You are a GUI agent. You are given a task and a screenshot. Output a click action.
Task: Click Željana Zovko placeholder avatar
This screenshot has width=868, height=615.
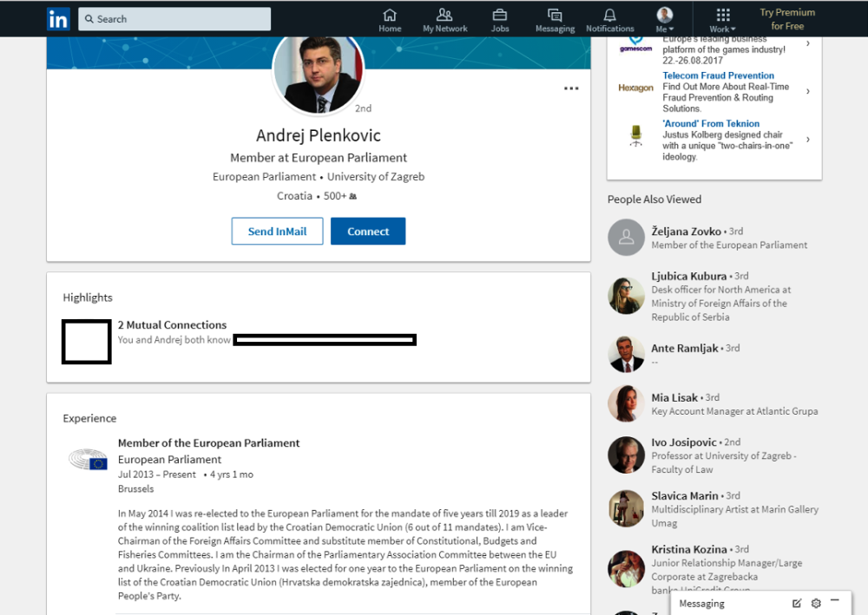626,238
